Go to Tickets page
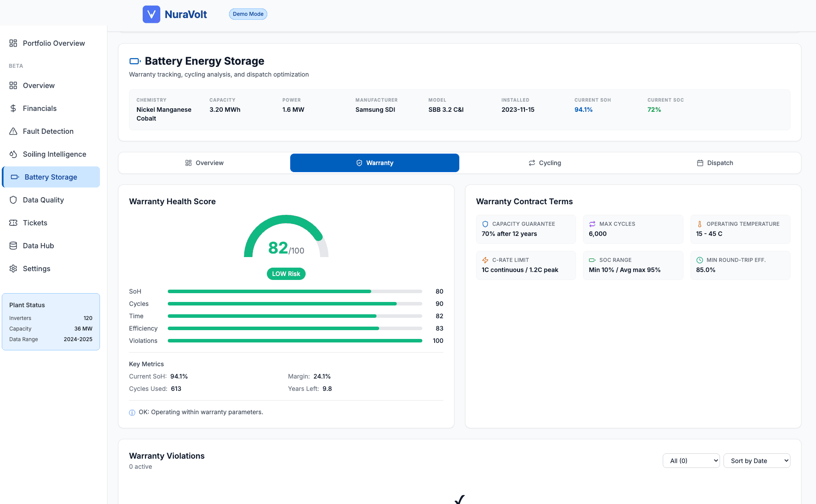This screenshot has height=504, width=816. (51, 223)
